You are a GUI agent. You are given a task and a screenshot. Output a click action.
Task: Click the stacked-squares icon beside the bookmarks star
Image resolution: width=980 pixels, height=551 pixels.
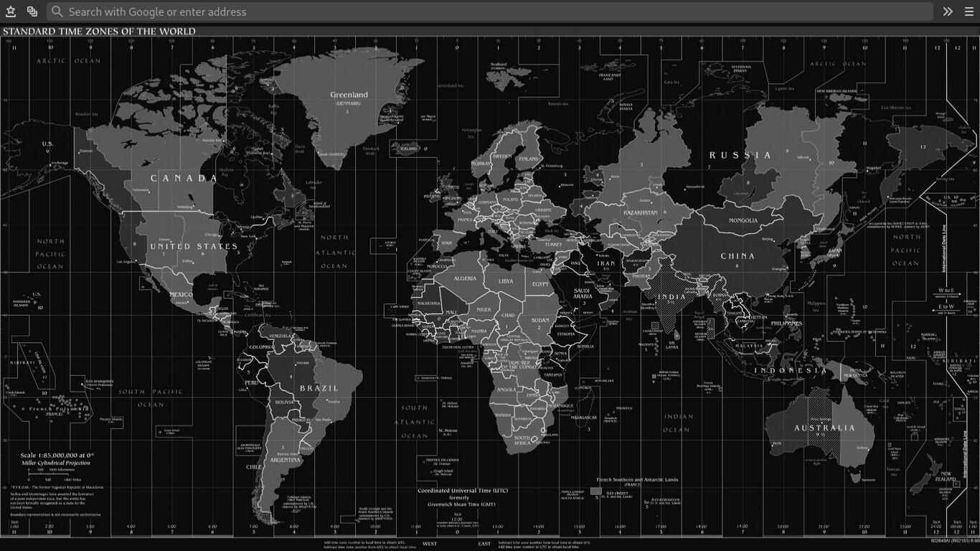click(x=32, y=11)
